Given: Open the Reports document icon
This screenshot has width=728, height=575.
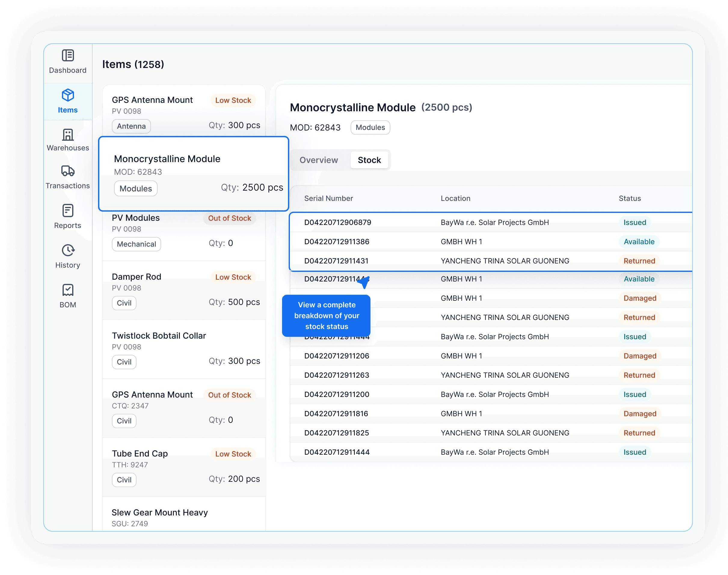Looking at the screenshot, I should pyautogui.click(x=68, y=211).
